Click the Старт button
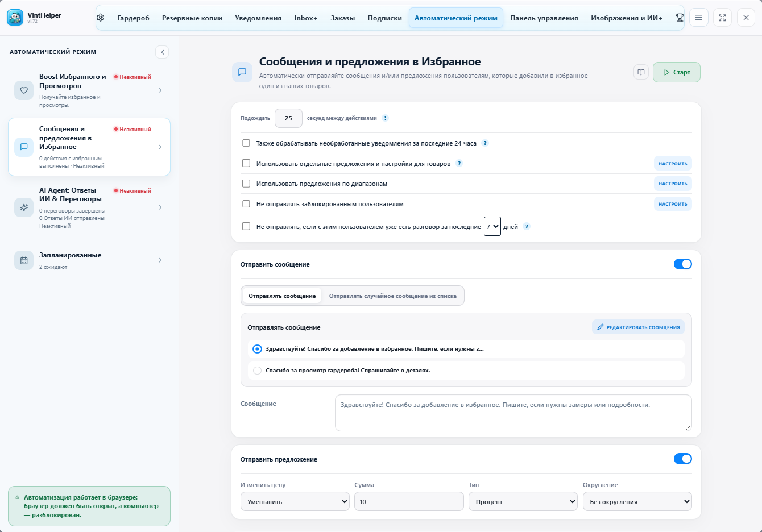Viewport: 762px width, 532px height. (x=677, y=72)
